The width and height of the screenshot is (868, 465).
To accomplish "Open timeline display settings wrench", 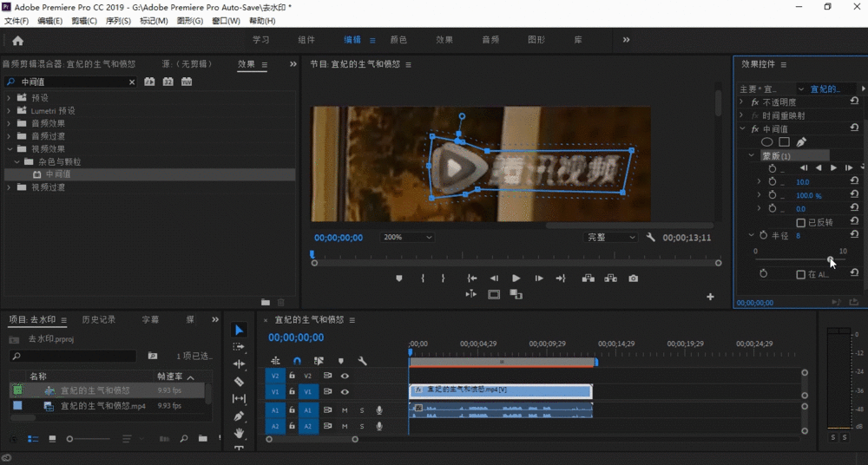I will 363,361.
